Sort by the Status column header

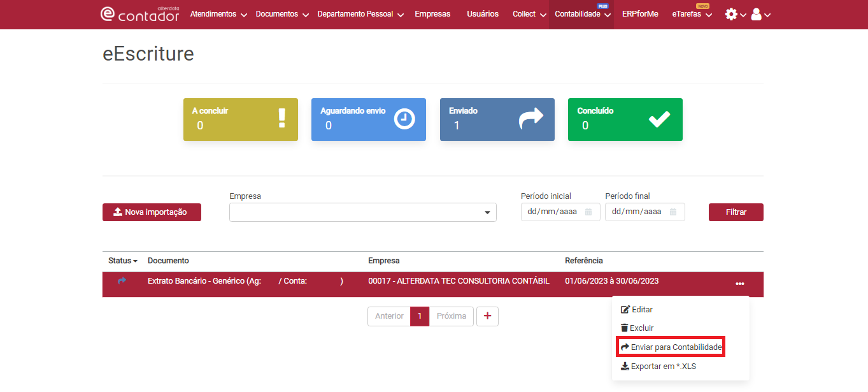pyautogui.click(x=122, y=261)
